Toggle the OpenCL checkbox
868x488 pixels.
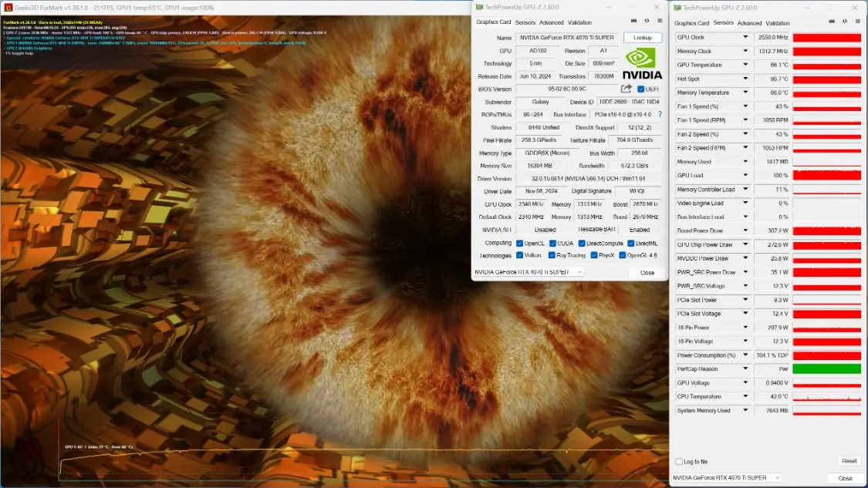coord(519,244)
